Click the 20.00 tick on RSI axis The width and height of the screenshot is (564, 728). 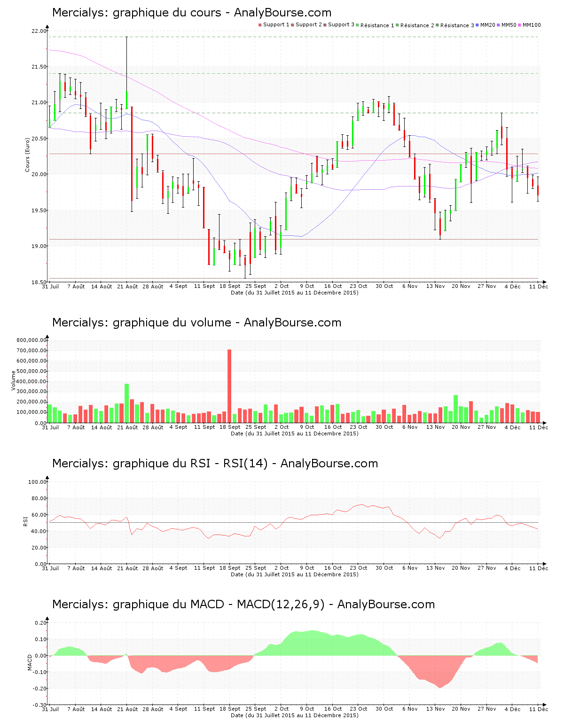click(39, 548)
